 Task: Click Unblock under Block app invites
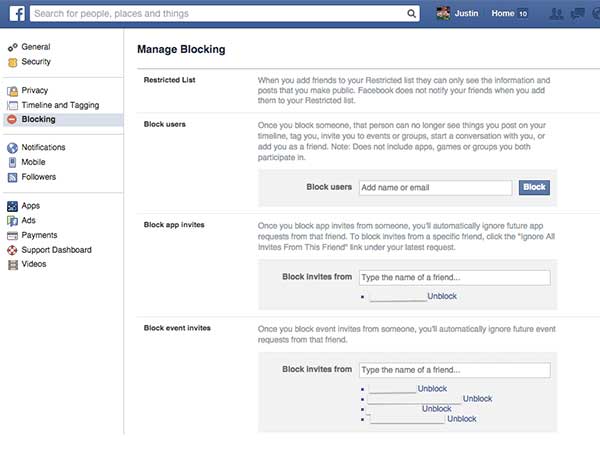tap(442, 297)
